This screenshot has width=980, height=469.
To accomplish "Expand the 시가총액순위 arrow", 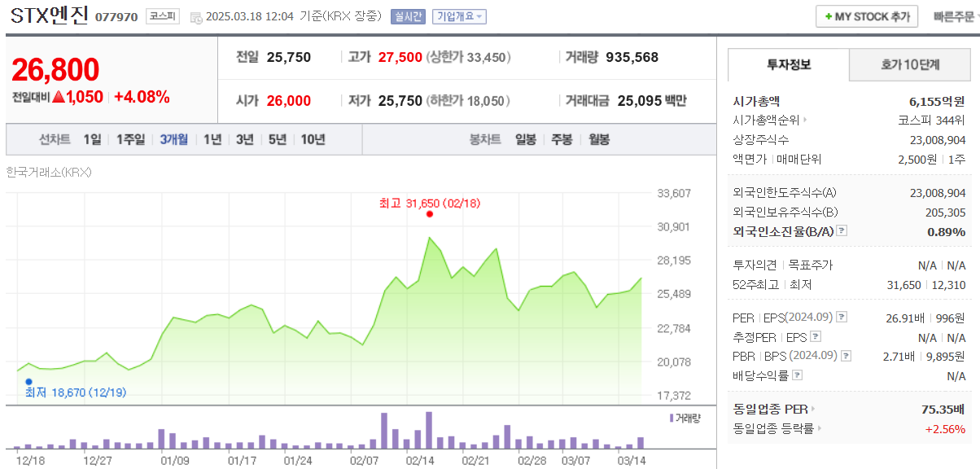I will click(x=805, y=120).
